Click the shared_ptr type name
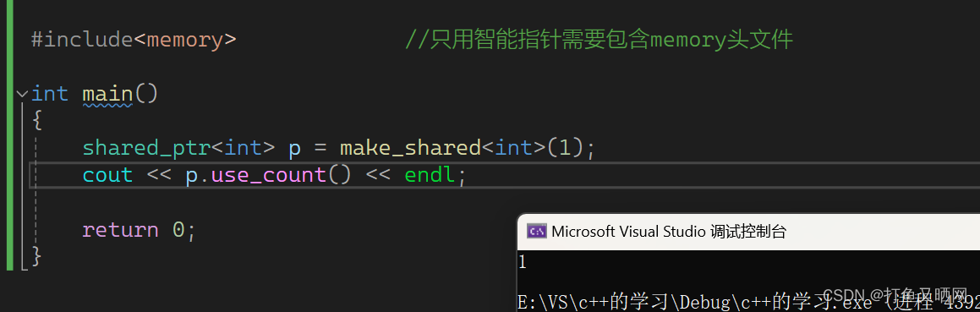This screenshot has width=980, height=312. coord(146,148)
